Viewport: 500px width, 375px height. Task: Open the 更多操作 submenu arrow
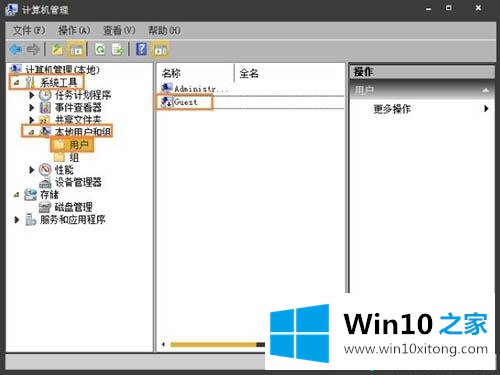tap(486, 108)
